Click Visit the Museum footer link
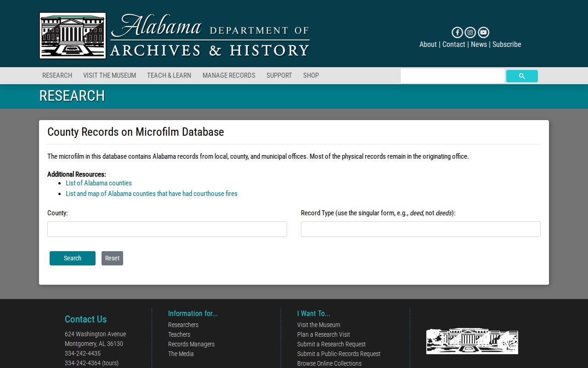The height and width of the screenshot is (368, 588). [319, 325]
